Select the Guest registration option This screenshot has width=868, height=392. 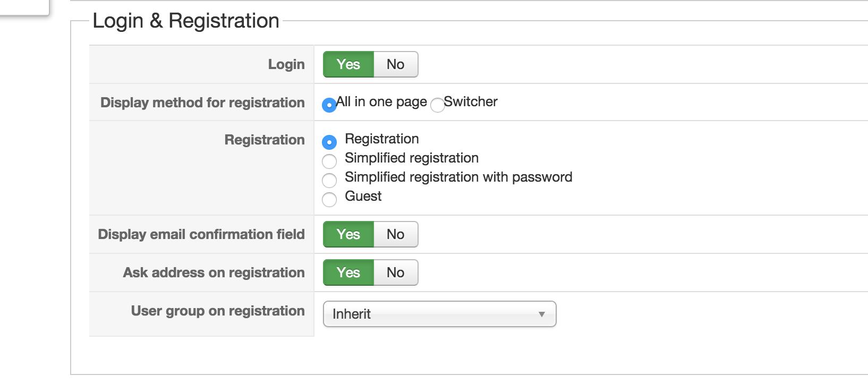(329, 200)
